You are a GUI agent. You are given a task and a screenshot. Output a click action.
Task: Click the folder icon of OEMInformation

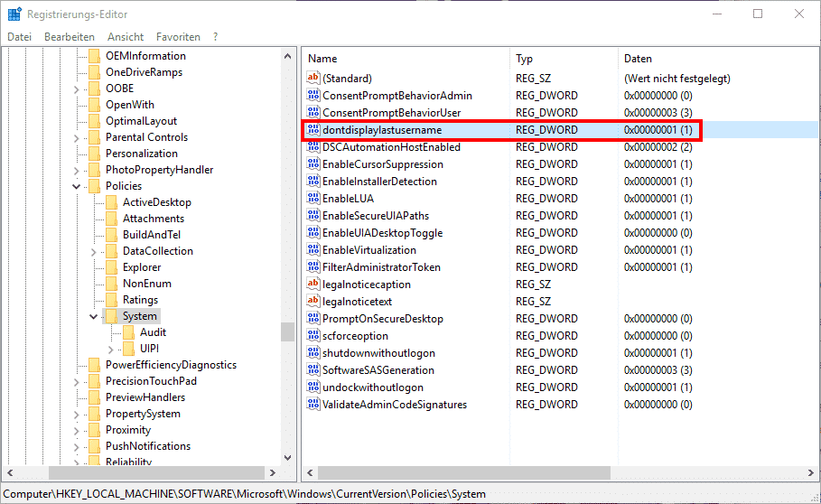click(x=94, y=56)
